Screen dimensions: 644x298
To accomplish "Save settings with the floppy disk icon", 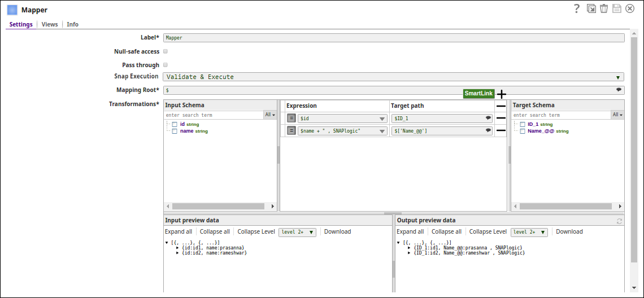I will (616, 8).
